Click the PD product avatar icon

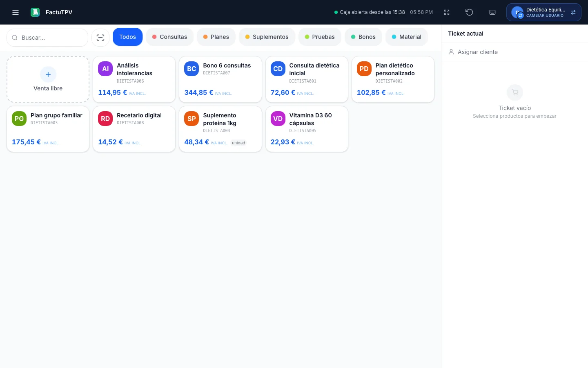[364, 69]
